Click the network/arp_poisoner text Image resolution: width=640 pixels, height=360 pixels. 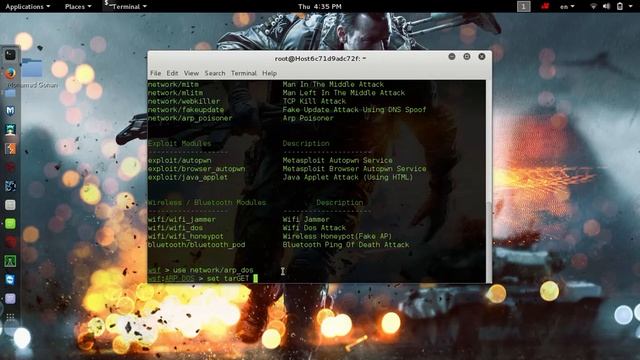(190, 118)
